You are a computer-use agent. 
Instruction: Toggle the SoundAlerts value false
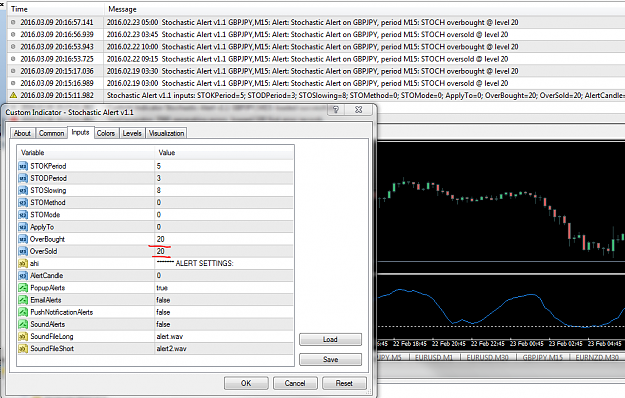coord(224,324)
